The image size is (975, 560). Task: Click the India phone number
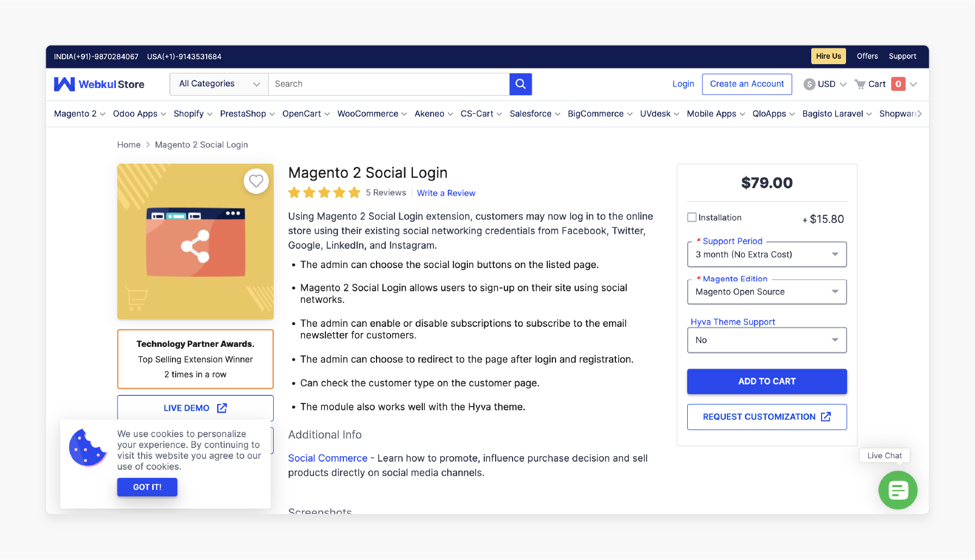click(96, 57)
